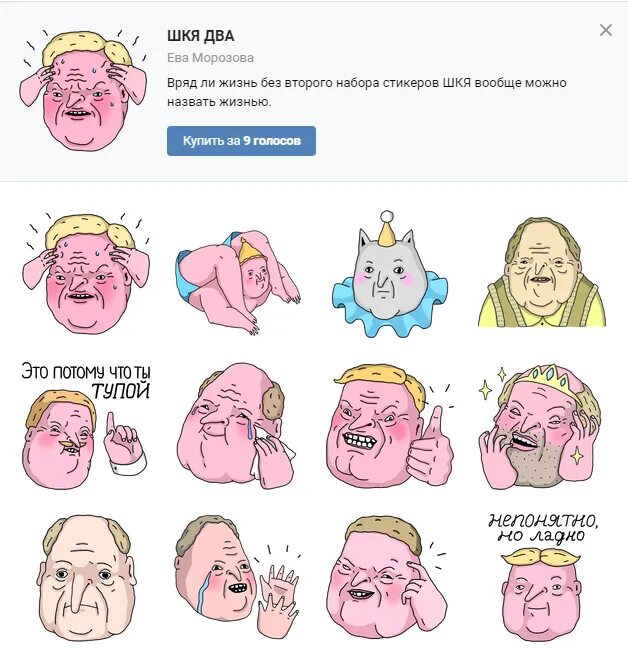Image resolution: width=628 pixels, height=648 pixels.
Task: Click the Купить за 9 голосов button
Action: pos(241,141)
